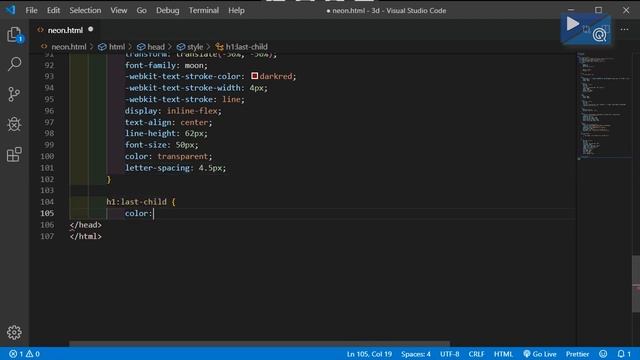This screenshot has width=640, height=360.
Task: Open notifications bell in status bar
Action: (x=624, y=354)
